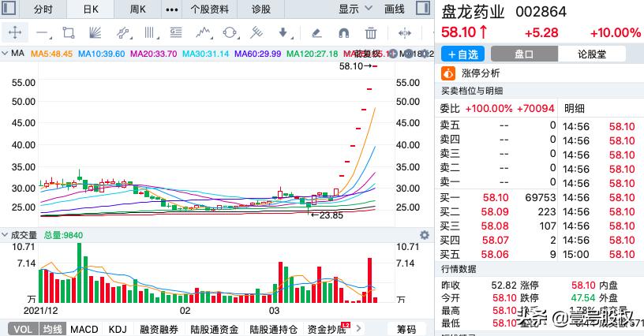Select the MACD indicator tab
This screenshot has height=336, width=644.
[x=84, y=329]
